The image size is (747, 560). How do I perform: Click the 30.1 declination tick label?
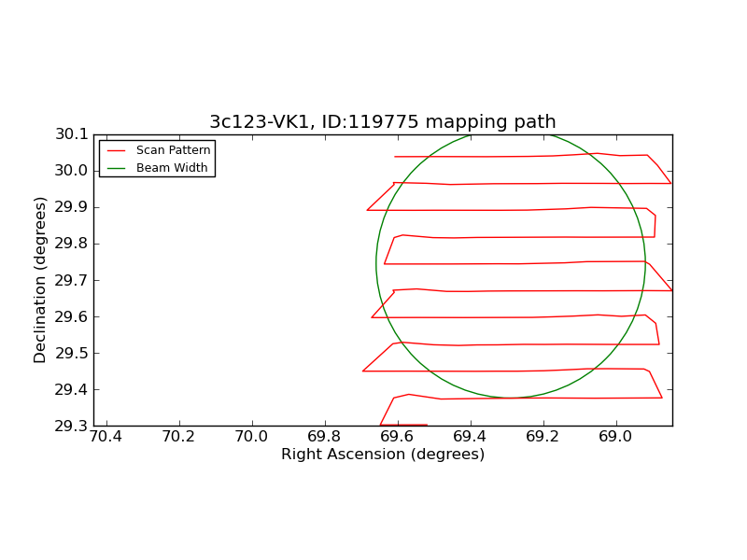(x=72, y=134)
